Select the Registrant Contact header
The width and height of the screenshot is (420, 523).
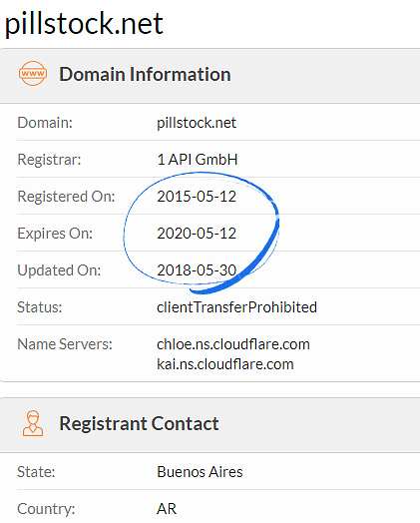[139, 423]
